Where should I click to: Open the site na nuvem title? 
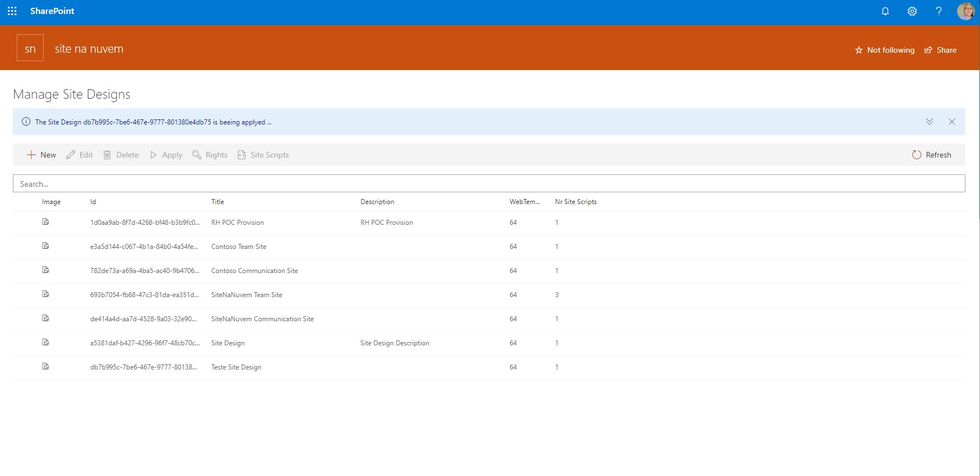[x=89, y=49]
